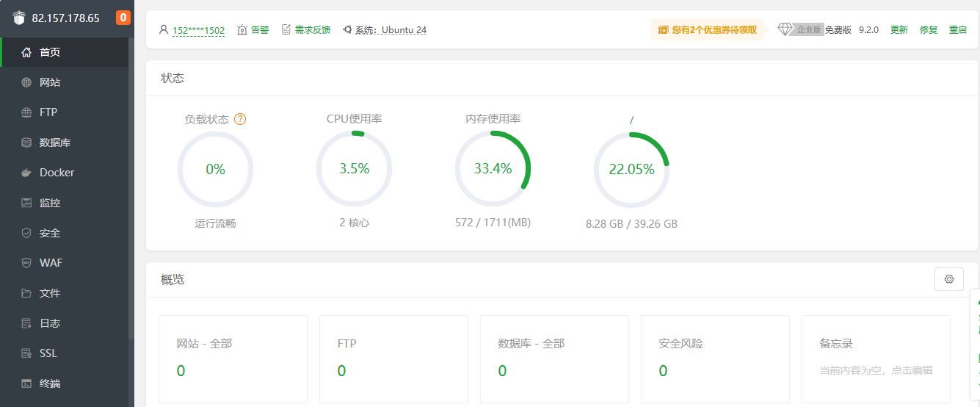Click the 重启 restart link
The width and height of the screenshot is (980, 407).
click(958, 30)
